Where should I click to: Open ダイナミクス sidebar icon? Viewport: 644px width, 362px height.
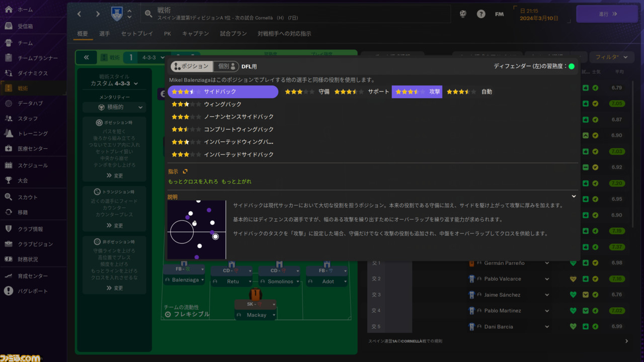[x=9, y=73]
